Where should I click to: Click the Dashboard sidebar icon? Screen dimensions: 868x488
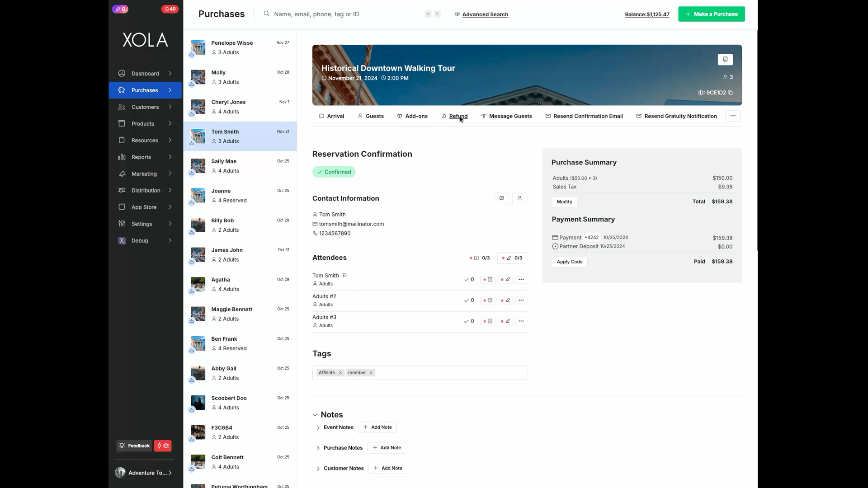(x=122, y=73)
